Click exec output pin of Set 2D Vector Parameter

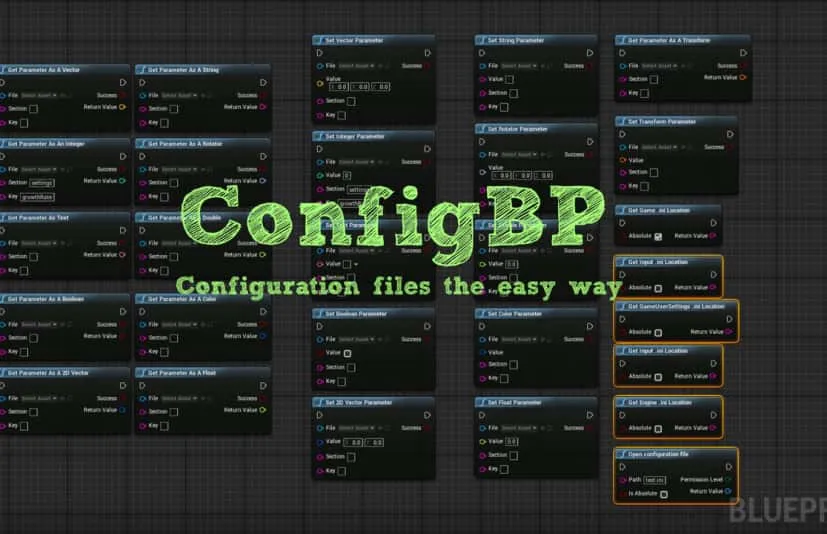coord(427,415)
